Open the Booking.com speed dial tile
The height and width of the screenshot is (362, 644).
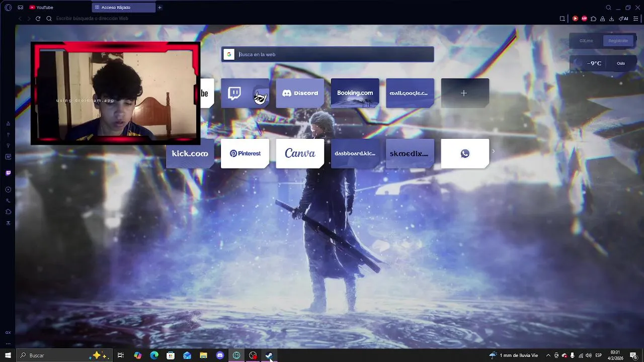point(355,93)
